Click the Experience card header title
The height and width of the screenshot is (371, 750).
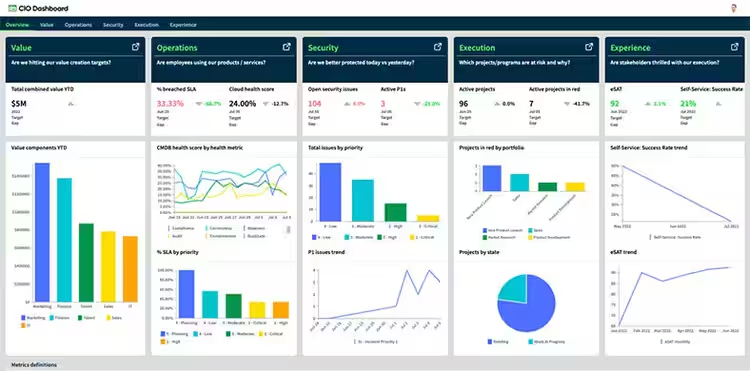coord(630,48)
